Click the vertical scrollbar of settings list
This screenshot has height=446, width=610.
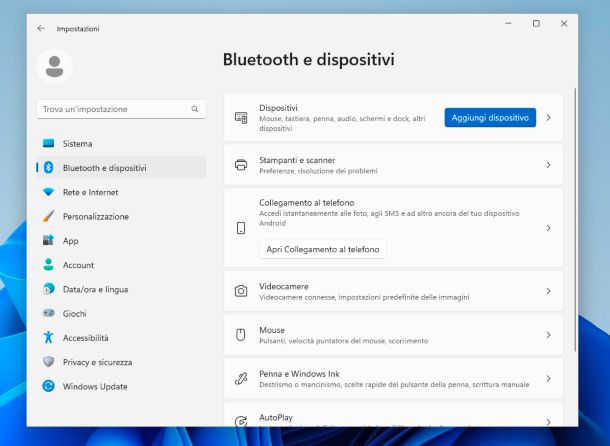pyautogui.click(x=575, y=220)
